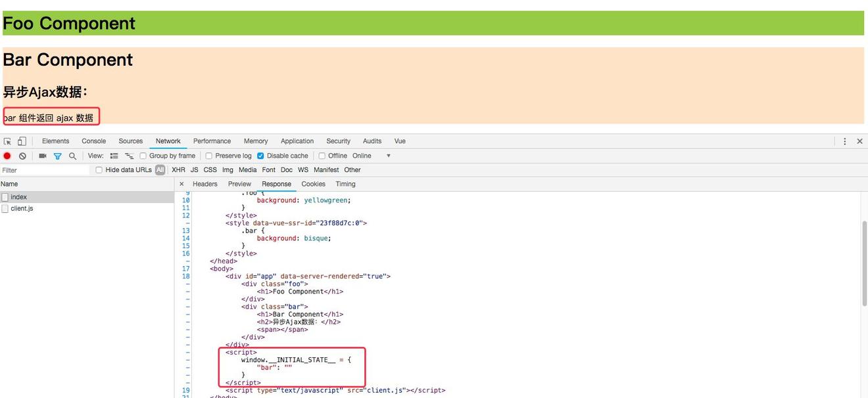Screen dimensions: 868x398
Task: Switch to large request rows view
Action: click(x=114, y=156)
